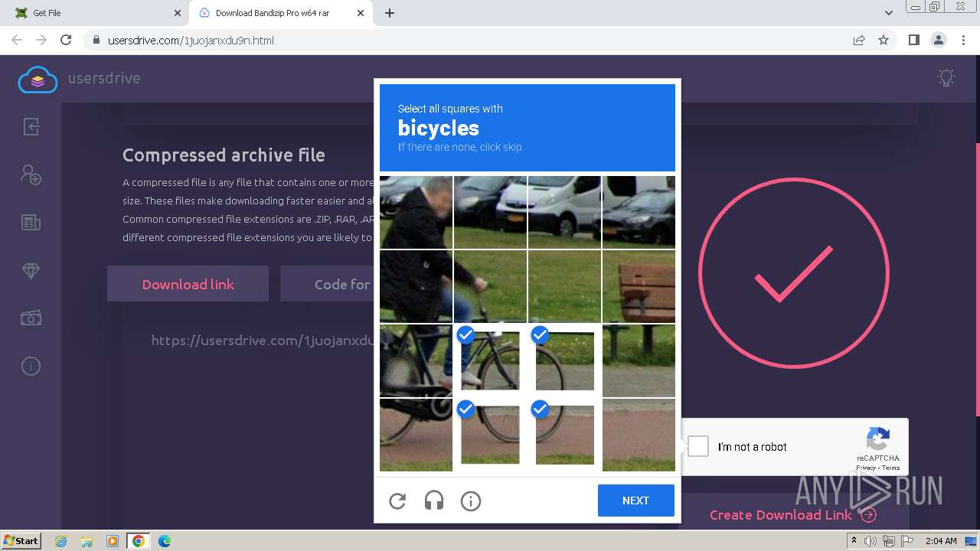Go forward in browser history
This screenshot has width=980, height=551.
click(41, 40)
